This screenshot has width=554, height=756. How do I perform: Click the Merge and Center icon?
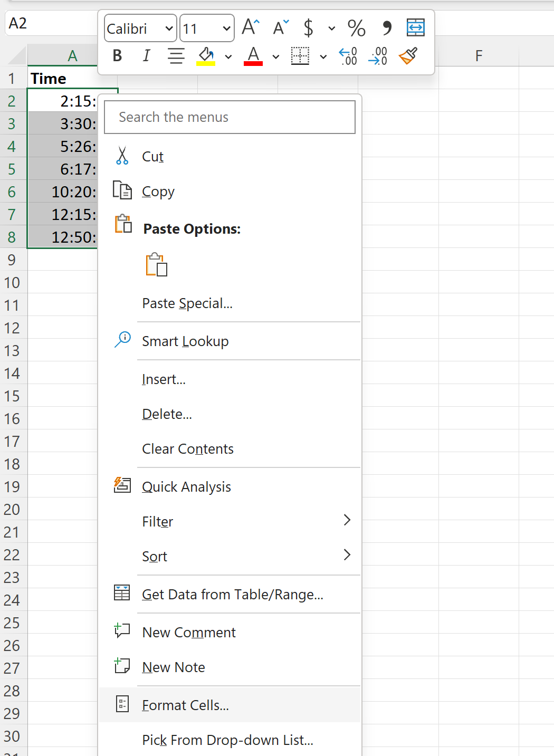tap(416, 27)
